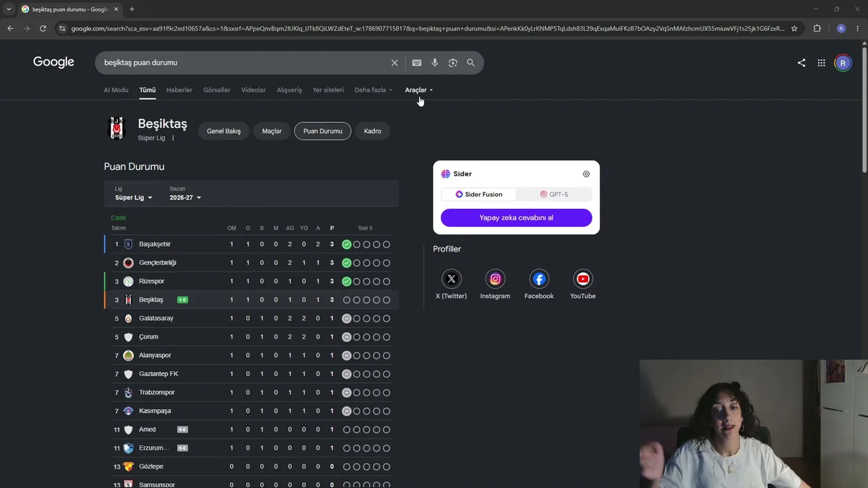Open the Araçlar tools dropdown
868x488 pixels.
(x=418, y=90)
